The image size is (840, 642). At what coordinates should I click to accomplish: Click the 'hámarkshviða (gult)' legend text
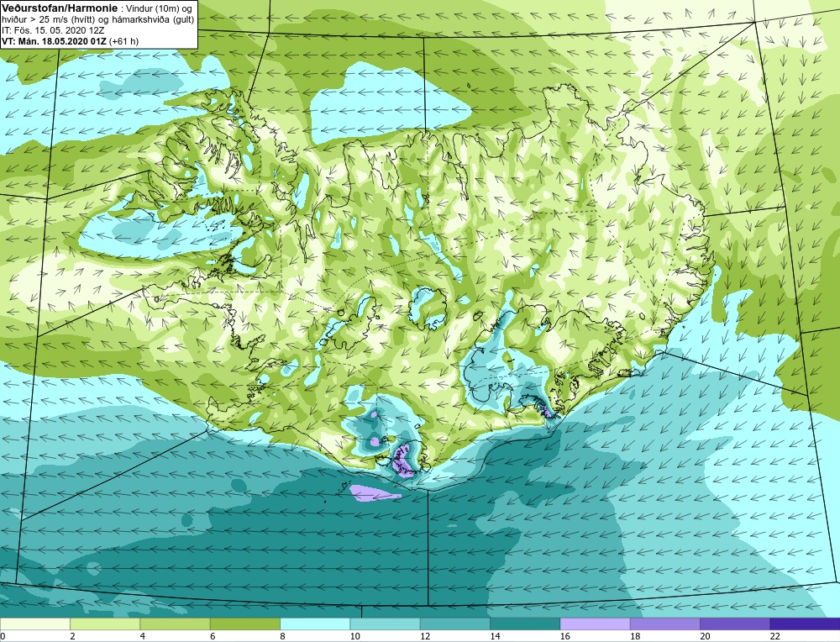click(153, 19)
